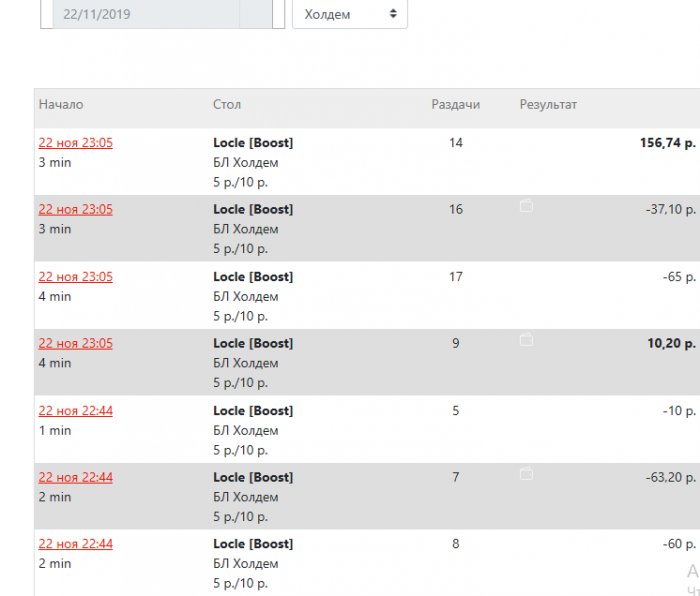The width and height of the screenshot is (700, 596).
Task: Open the 23:05 session link with 17 hands
Action: coord(76,277)
